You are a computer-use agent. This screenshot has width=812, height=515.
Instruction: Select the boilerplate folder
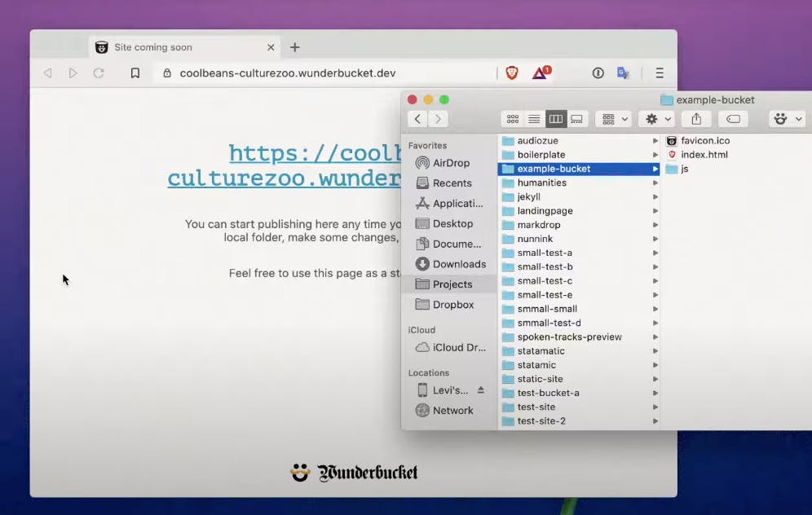tap(579, 154)
